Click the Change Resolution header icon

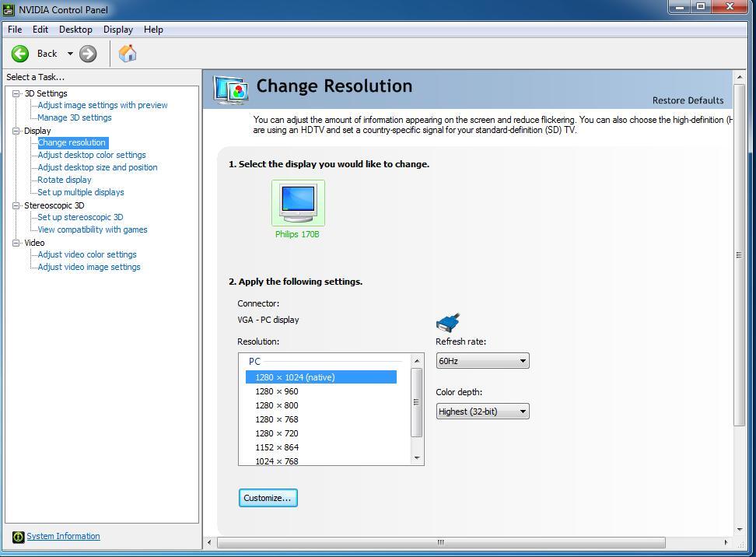tap(231, 90)
